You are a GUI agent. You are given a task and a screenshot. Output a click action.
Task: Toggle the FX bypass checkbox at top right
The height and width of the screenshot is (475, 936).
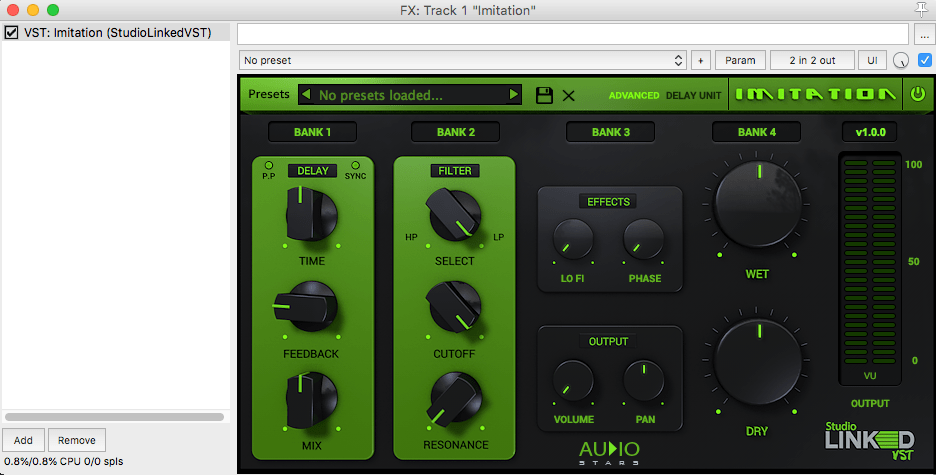(924, 60)
